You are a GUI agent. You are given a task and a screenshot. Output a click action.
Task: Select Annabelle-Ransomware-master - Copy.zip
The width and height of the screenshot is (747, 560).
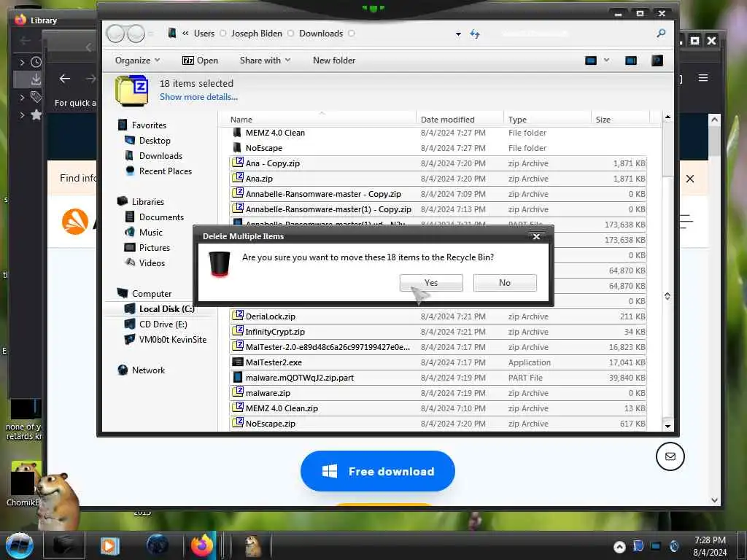pos(323,194)
